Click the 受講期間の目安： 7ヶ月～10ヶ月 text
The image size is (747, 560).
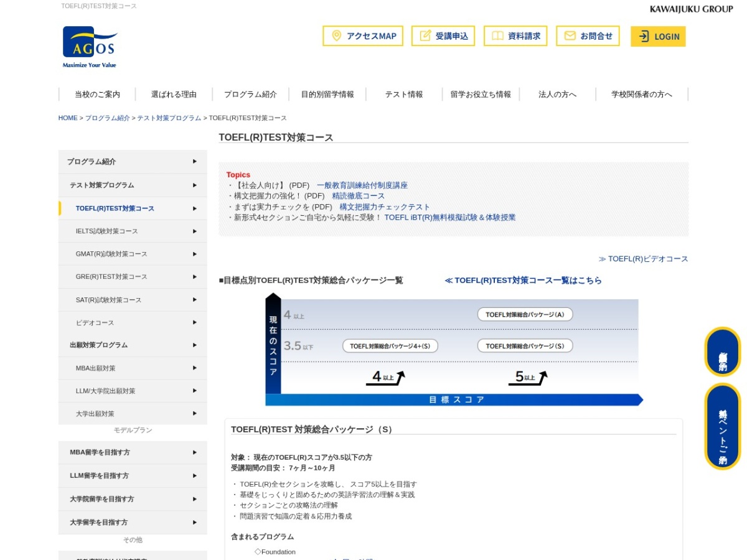(283, 468)
